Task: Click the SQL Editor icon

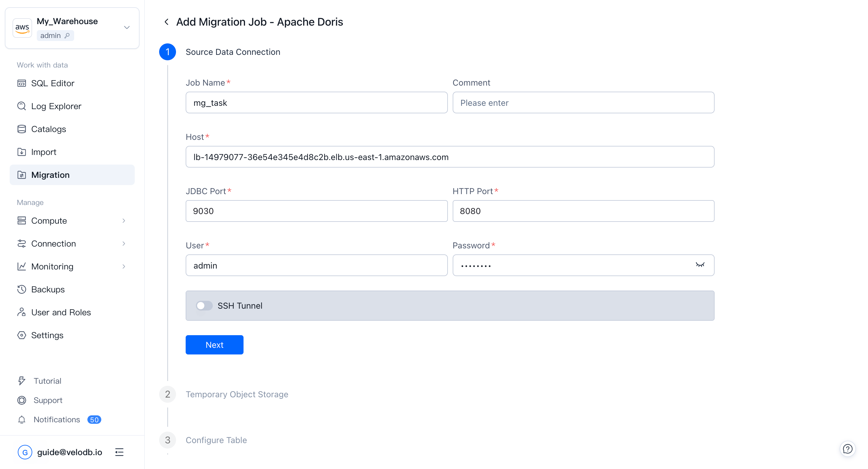Action: pos(22,83)
